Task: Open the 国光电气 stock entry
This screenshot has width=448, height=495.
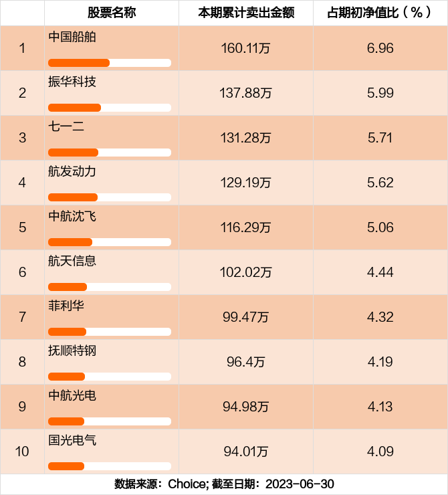Action: coord(72,440)
